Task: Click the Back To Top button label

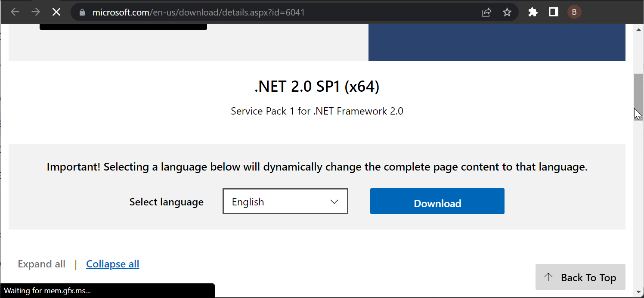Action: pos(588,277)
